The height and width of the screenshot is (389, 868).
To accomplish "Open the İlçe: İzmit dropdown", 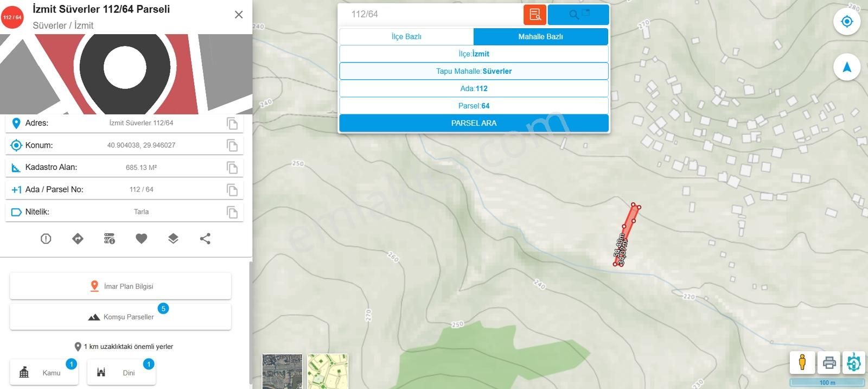I will pos(474,54).
